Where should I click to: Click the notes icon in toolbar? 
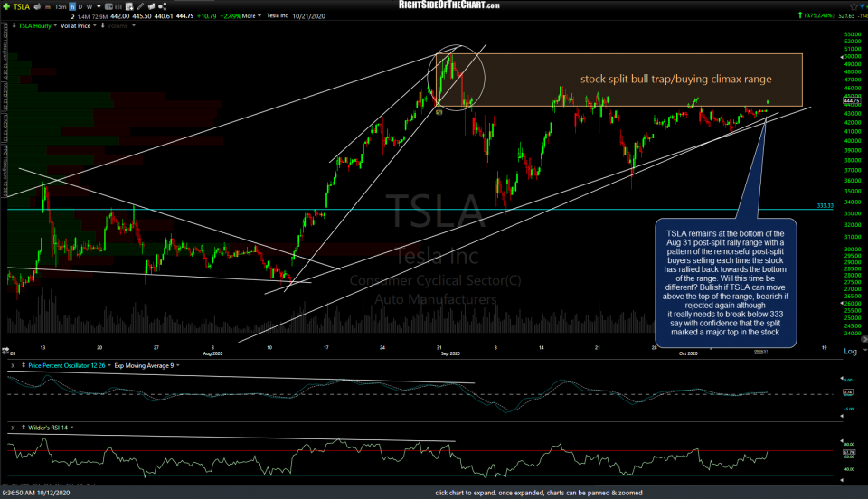151,6
